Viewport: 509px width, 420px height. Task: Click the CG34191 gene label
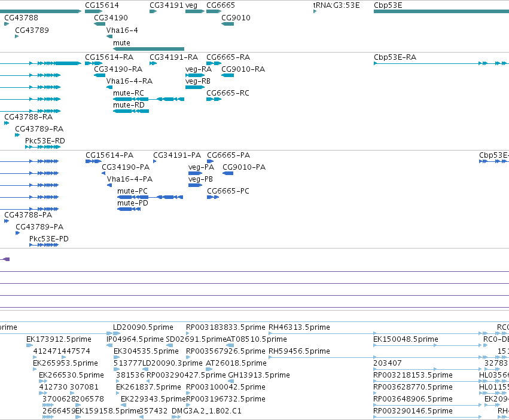166,5
